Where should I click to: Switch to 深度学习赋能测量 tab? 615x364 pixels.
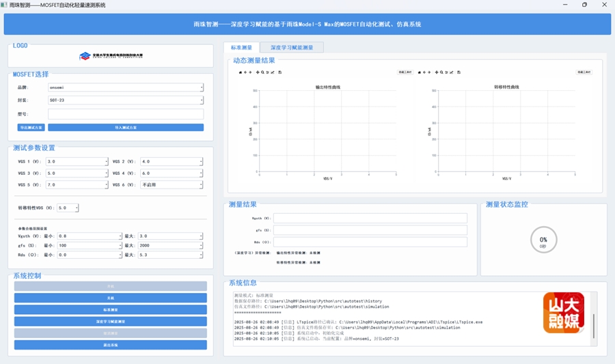292,47
